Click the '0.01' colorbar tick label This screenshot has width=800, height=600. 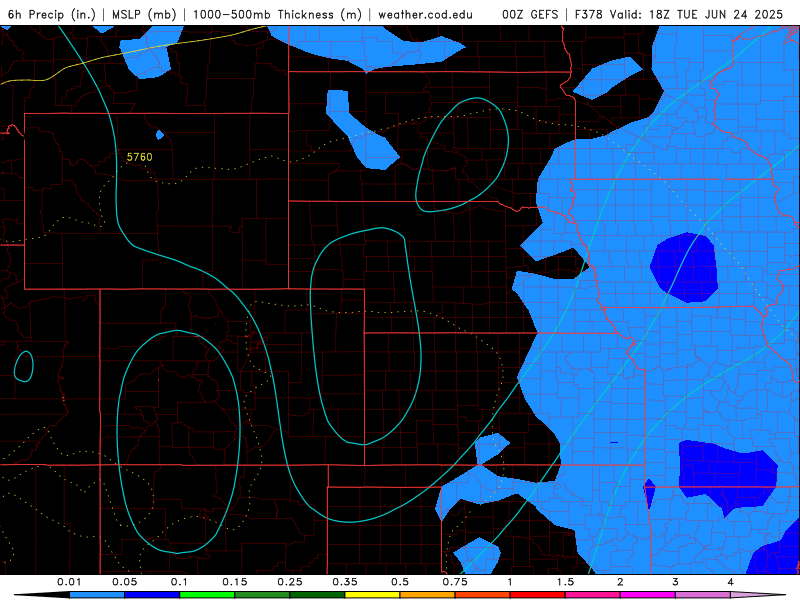69,582
